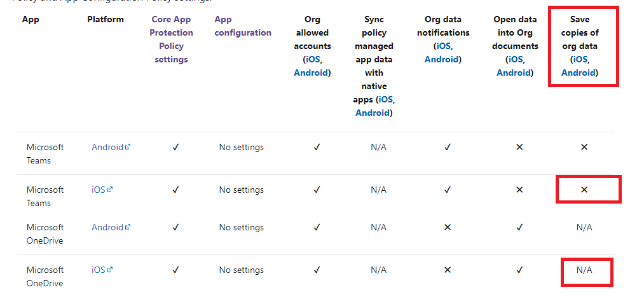Viewport: 644px width, 299px height.
Task: Open iOS link under Open data into Org documents
Action: click(x=514, y=59)
